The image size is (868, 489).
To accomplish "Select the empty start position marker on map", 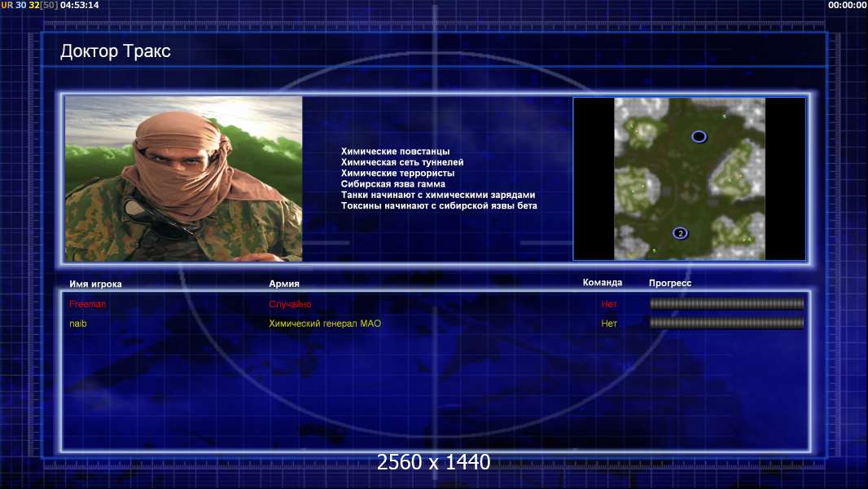I will point(699,136).
